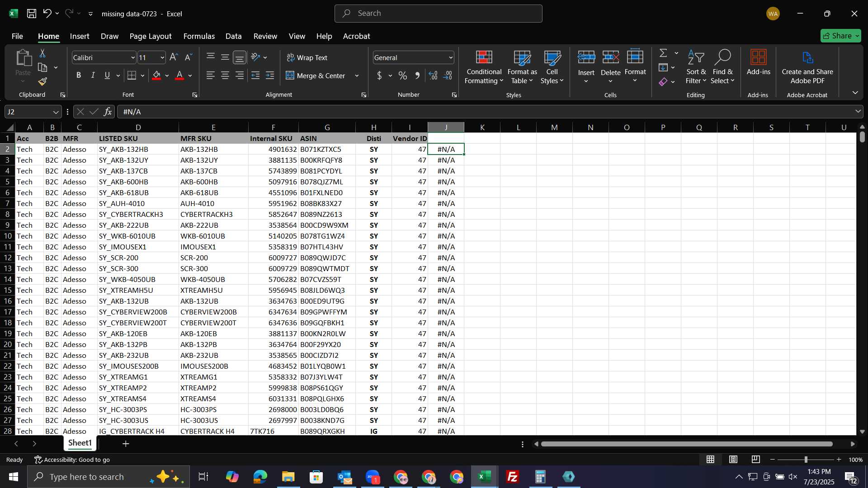Click the Share button
The width and height of the screenshot is (868, 488).
[x=841, y=36]
